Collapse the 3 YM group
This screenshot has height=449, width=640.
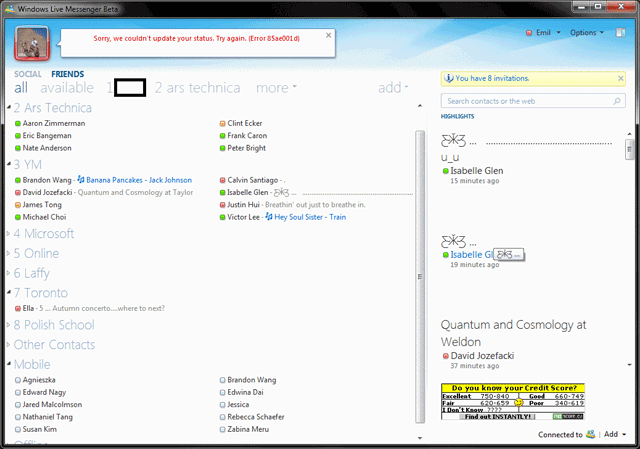9,164
